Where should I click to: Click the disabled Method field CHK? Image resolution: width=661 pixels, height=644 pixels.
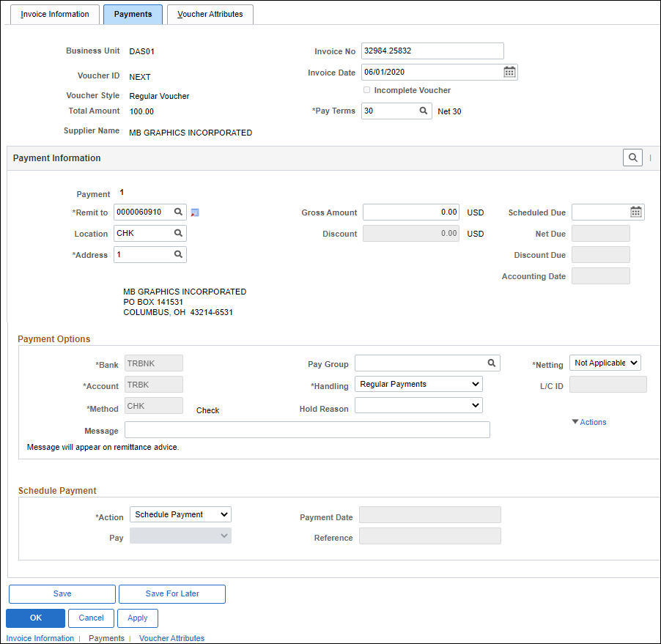pos(153,405)
